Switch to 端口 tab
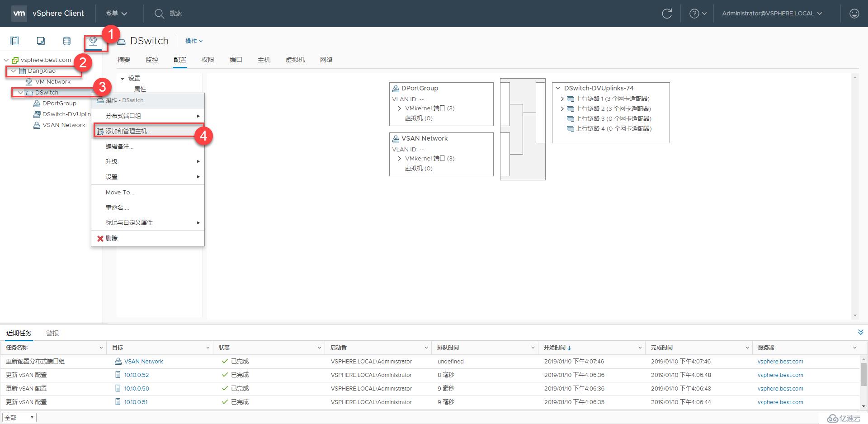The width and height of the screenshot is (868, 424). pyautogui.click(x=236, y=60)
